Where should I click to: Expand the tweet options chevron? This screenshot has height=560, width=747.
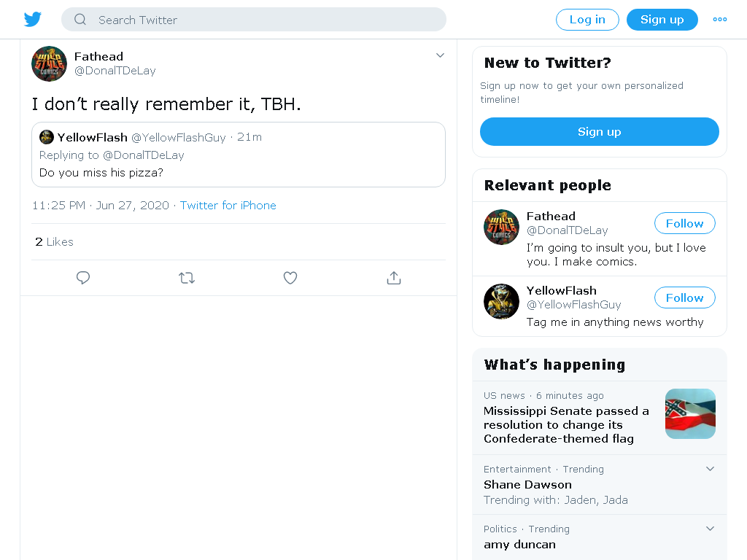[440, 55]
